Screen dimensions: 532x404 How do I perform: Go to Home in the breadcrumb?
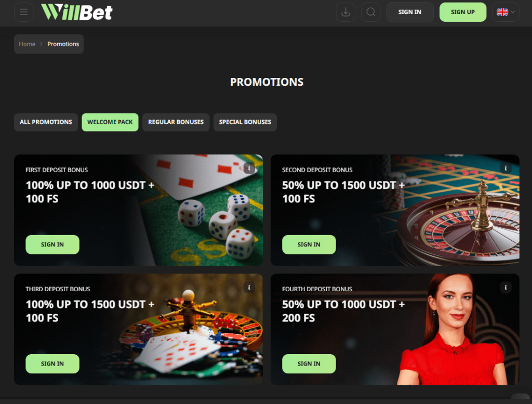coord(27,44)
